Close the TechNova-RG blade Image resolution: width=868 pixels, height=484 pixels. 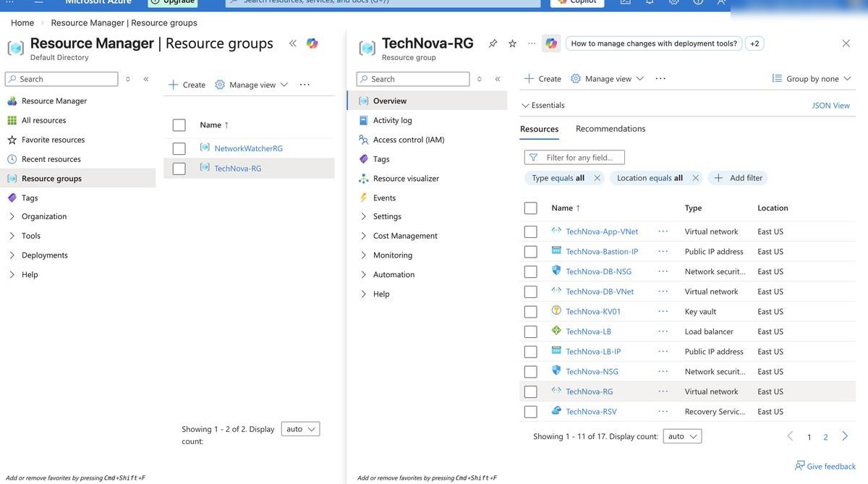click(x=846, y=43)
